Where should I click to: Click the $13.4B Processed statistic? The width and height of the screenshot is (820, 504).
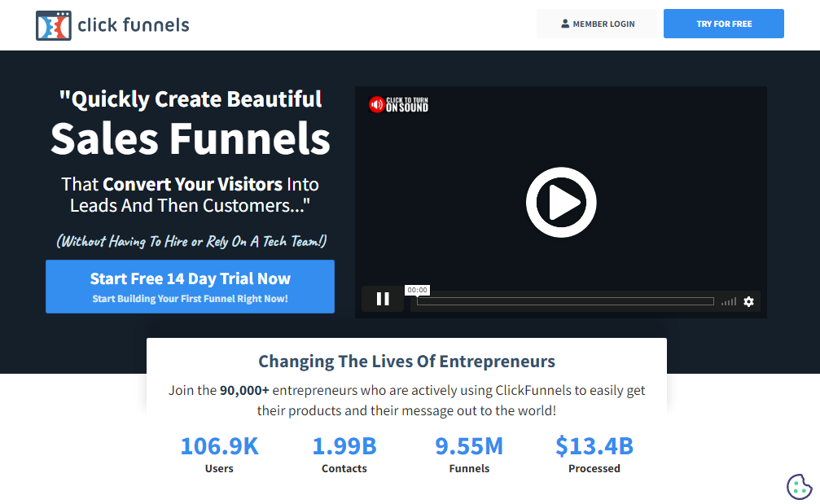click(594, 454)
